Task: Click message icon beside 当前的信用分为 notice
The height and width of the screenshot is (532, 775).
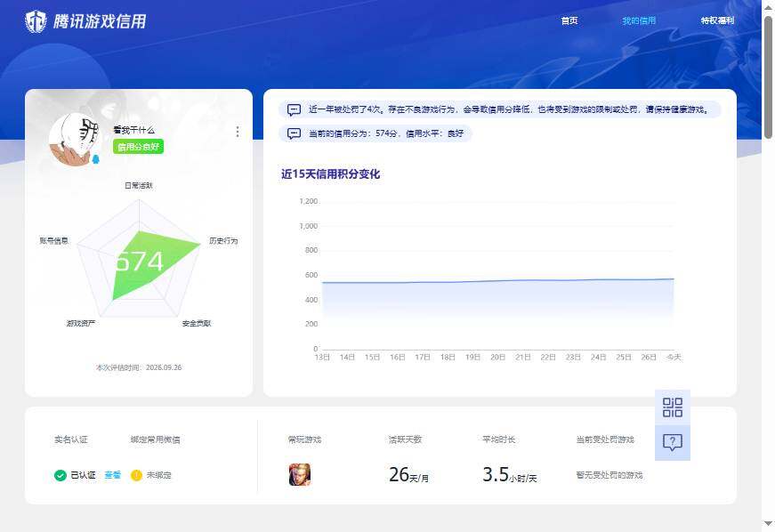Action: pyautogui.click(x=295, y=133)
